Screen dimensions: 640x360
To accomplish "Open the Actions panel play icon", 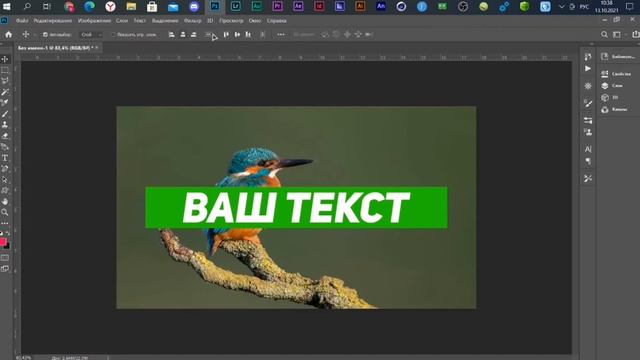I will click(x=588, y=69).
